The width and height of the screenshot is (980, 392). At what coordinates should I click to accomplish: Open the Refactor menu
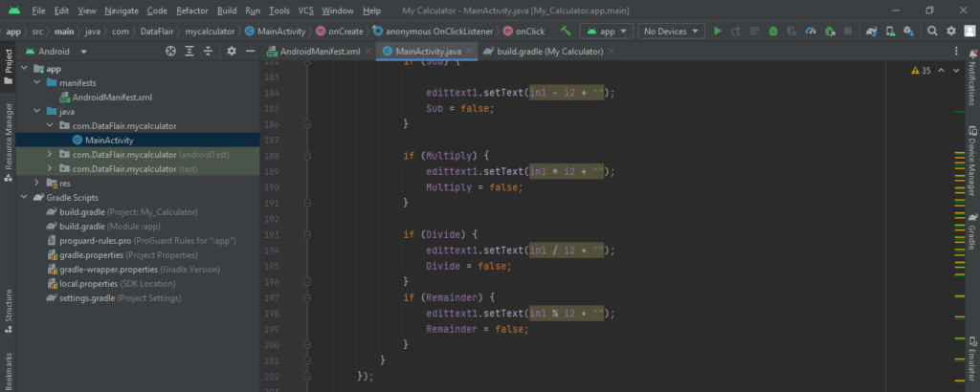(x=193, y=10)
